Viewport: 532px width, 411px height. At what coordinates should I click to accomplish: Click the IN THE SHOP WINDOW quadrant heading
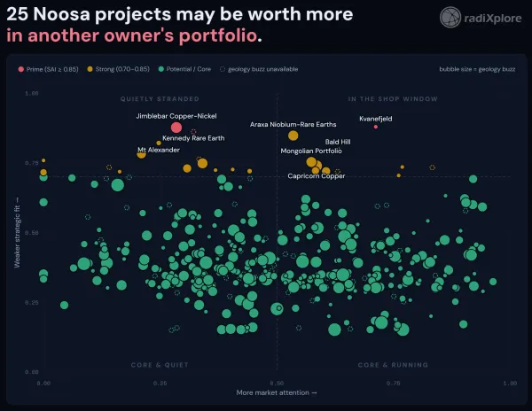coord(393,99)
